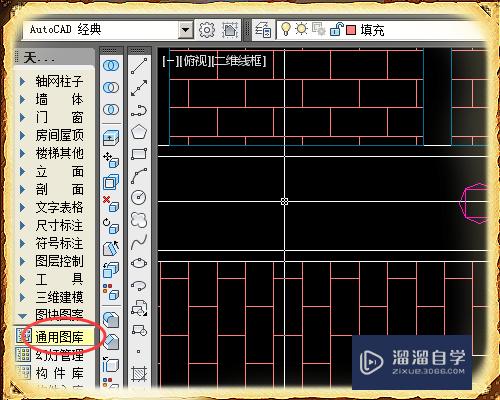Select the Chamfer Edges tool
This screenshot has height=400, width=500.
point(111,342)
